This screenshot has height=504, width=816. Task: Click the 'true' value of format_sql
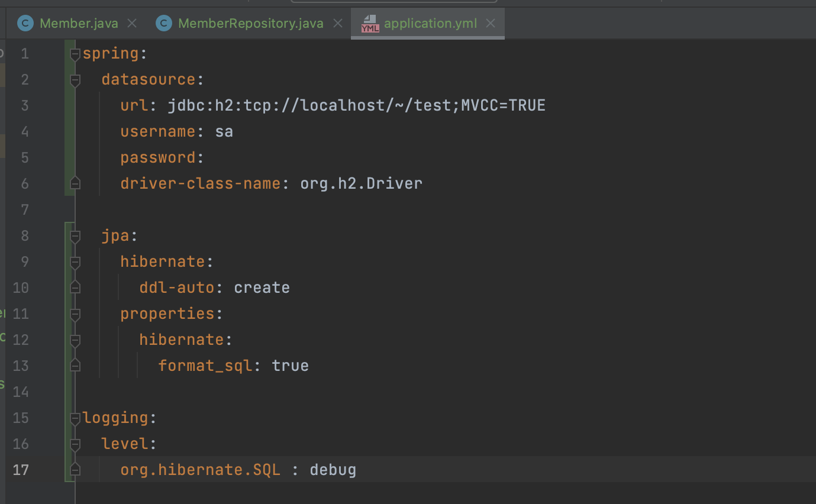[x=291, y=366]
